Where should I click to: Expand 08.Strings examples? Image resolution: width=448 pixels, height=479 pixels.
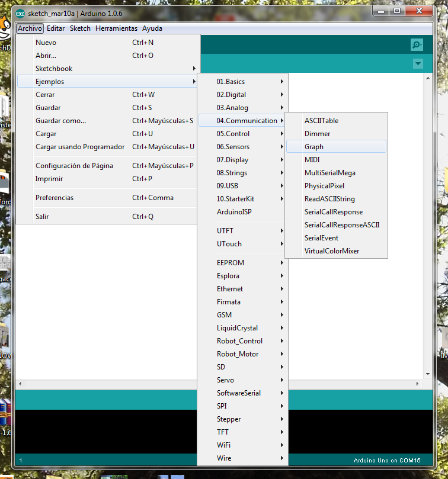(242, 173)
